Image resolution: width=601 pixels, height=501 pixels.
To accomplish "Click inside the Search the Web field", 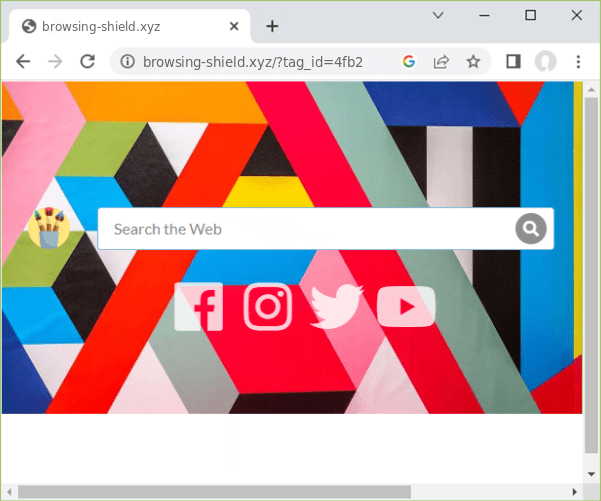I will tap(310, 229).
